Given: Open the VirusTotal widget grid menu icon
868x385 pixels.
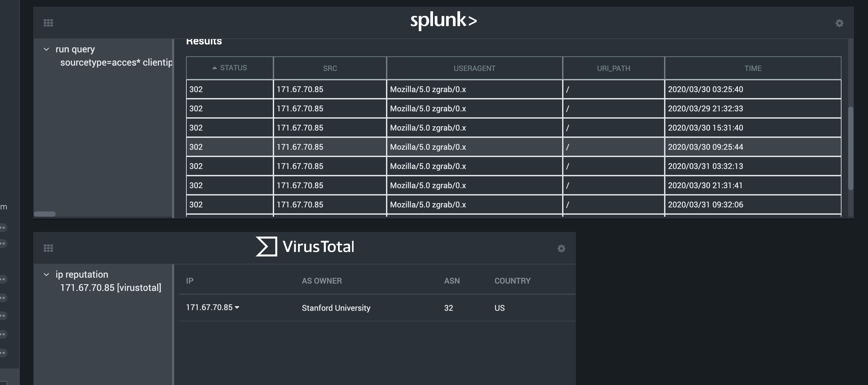Looking at the screenshot, I should 48,248.
